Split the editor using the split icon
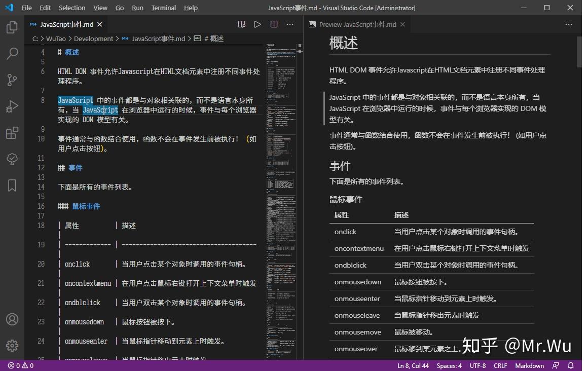Screen dimensions: 588x371 point(273,24)
